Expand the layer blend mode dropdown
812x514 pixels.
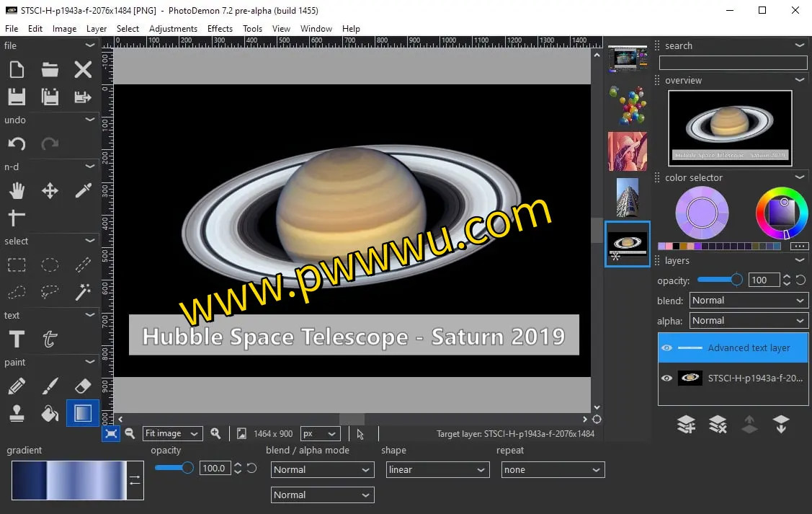[749, 301]
